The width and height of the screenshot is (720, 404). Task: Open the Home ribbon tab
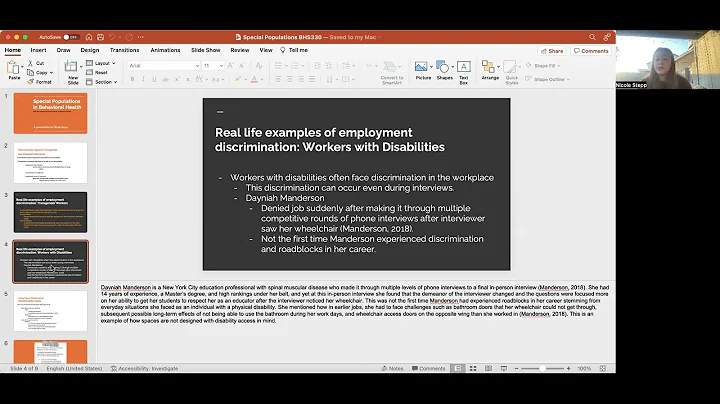[x=13, y=50]
